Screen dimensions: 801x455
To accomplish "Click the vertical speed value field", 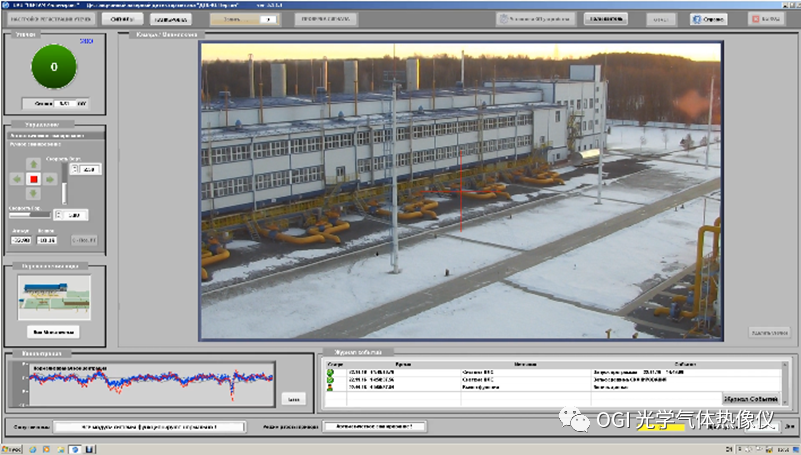I will pos(89,169).
